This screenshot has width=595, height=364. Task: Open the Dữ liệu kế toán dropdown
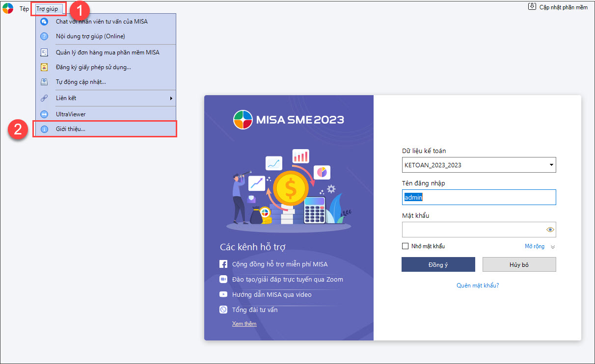tap(551, 165)
